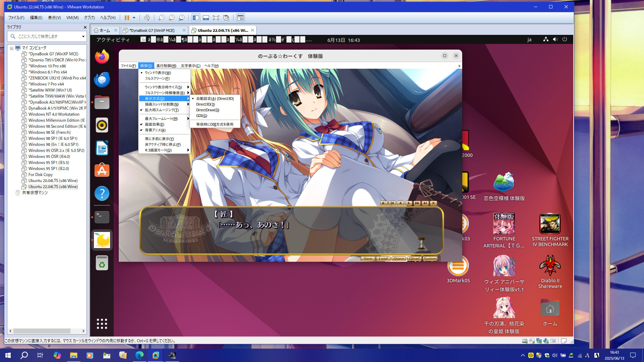
Task: Click the game's Load button
Action: 383,258
